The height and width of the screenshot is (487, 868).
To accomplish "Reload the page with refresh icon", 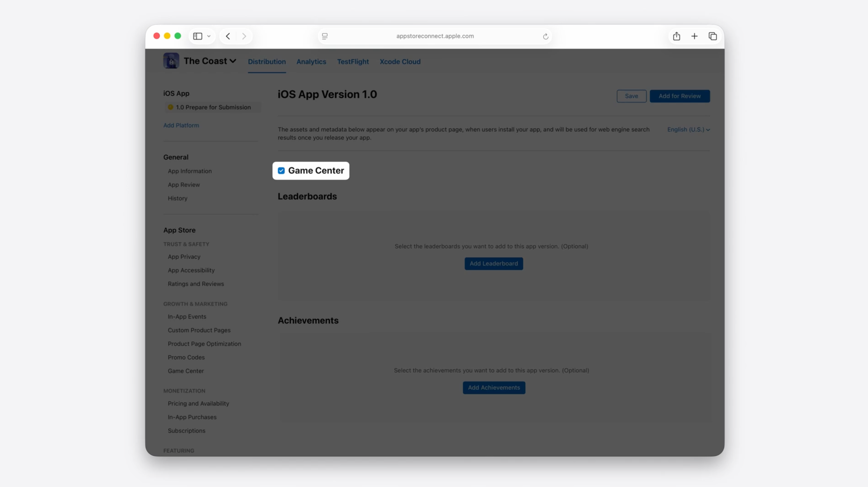I will (x=545, y=37).
